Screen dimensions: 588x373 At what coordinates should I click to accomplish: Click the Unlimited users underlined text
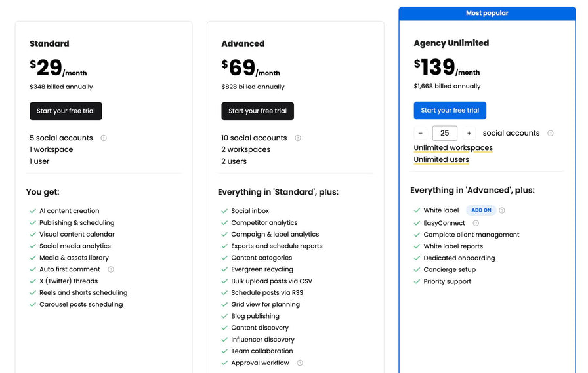(441, 159)
